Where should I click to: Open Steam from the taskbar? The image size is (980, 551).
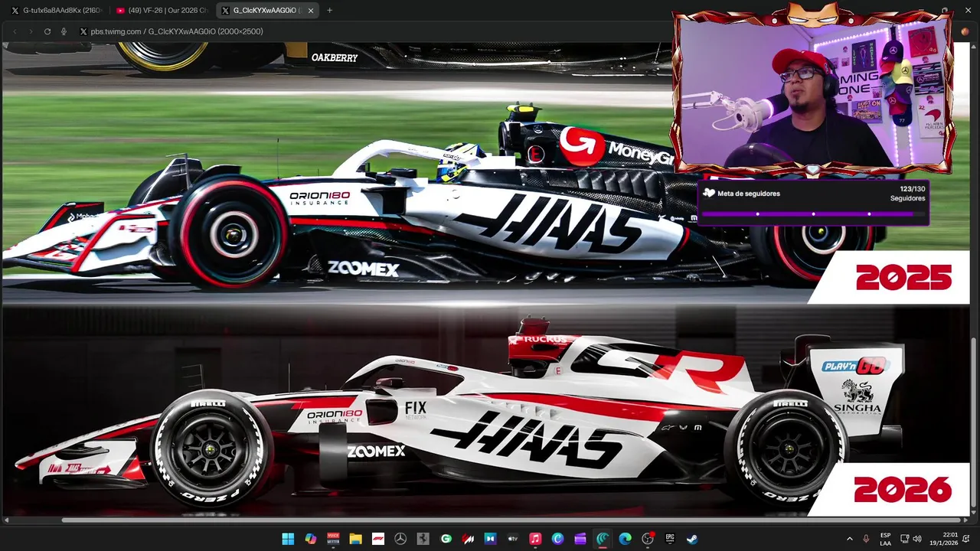pos(692,539)
